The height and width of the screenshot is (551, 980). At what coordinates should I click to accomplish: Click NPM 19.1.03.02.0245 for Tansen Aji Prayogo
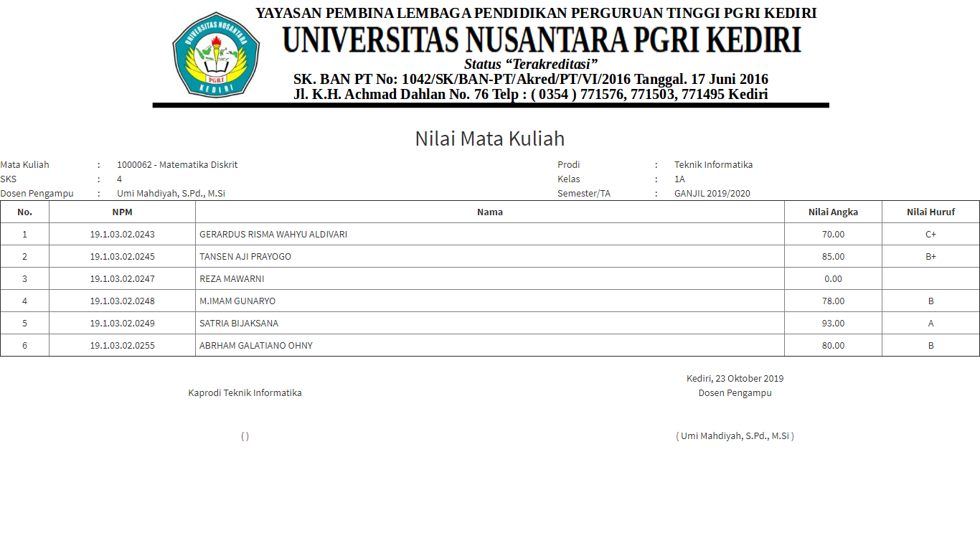pos(122,256)
